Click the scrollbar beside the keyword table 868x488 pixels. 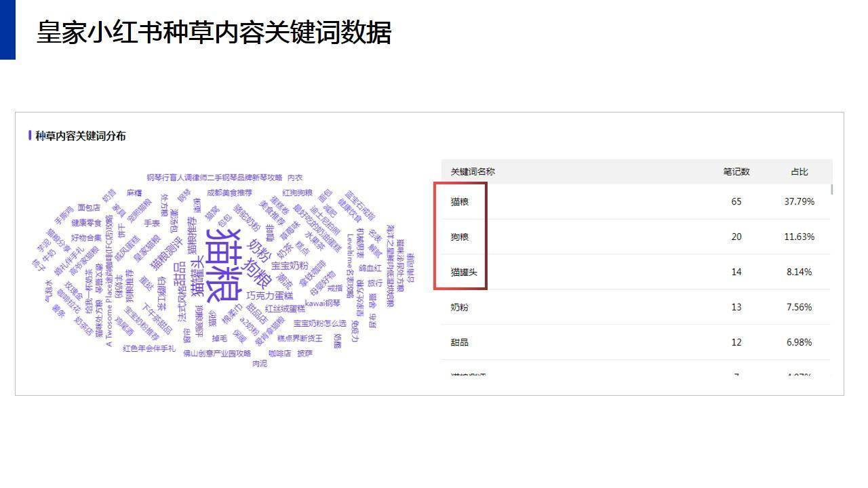[x=832, y=189]
